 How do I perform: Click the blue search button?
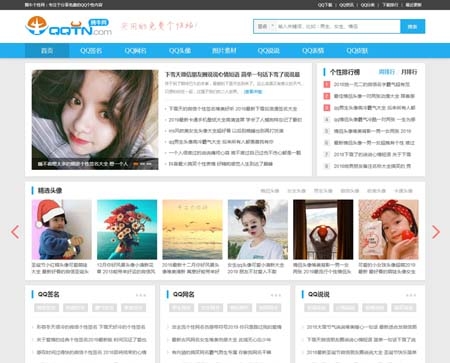(x=413, y=27)
